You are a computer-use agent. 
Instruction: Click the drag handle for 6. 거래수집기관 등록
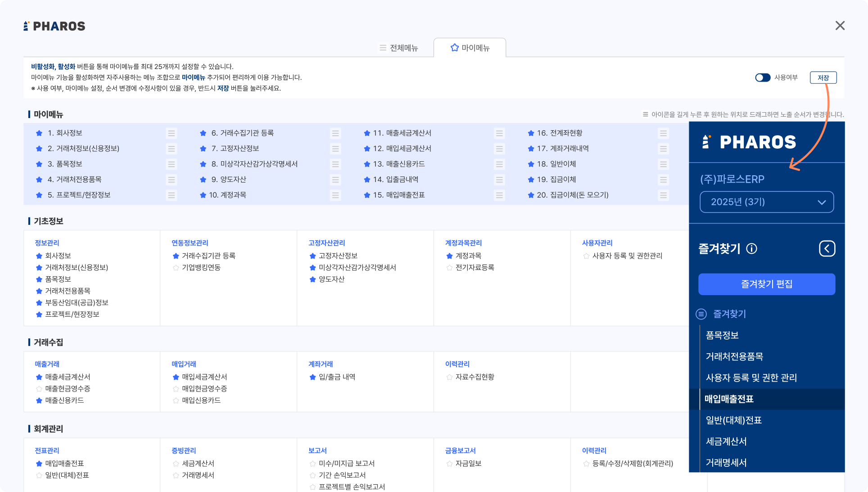(x=335, y=133)
